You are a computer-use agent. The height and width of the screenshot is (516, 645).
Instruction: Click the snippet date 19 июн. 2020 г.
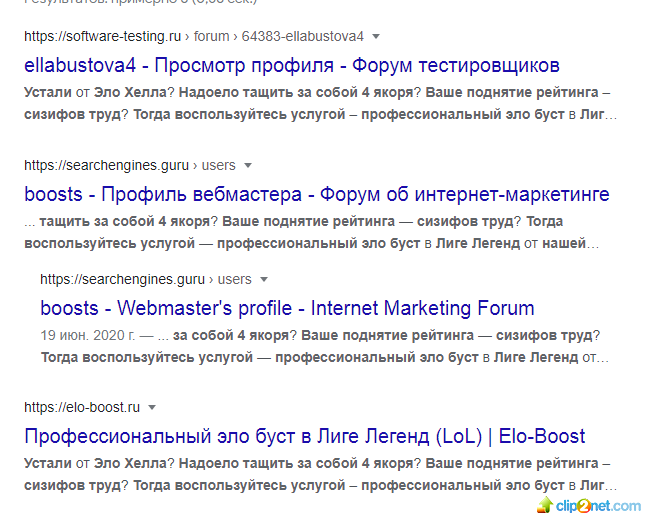pos(88,335)
